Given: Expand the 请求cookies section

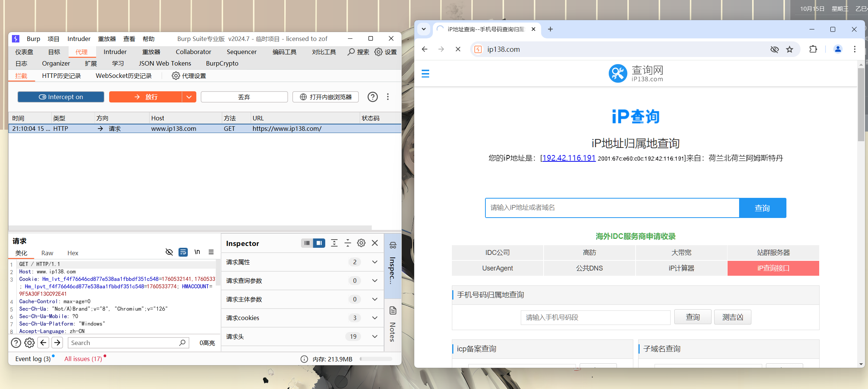Looking at the screenshot, I should 375,318.
